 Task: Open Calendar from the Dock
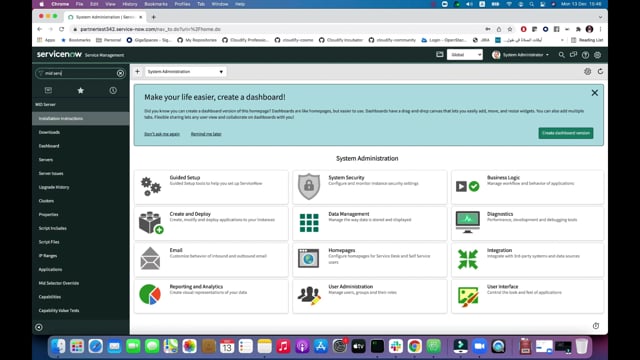coord(227,347)
